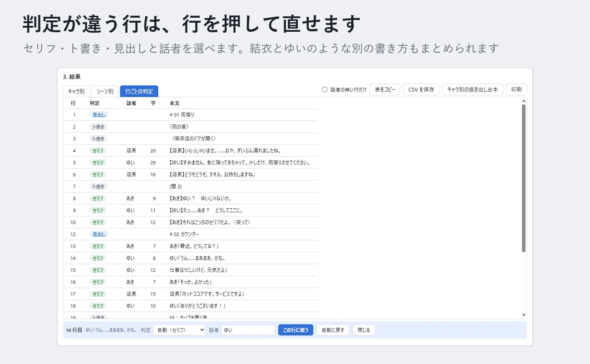Image resolution: width=590 pixels, height=364 pixels.
Task: Select the 行ごとの判定 tab
Action: point(139,91)
